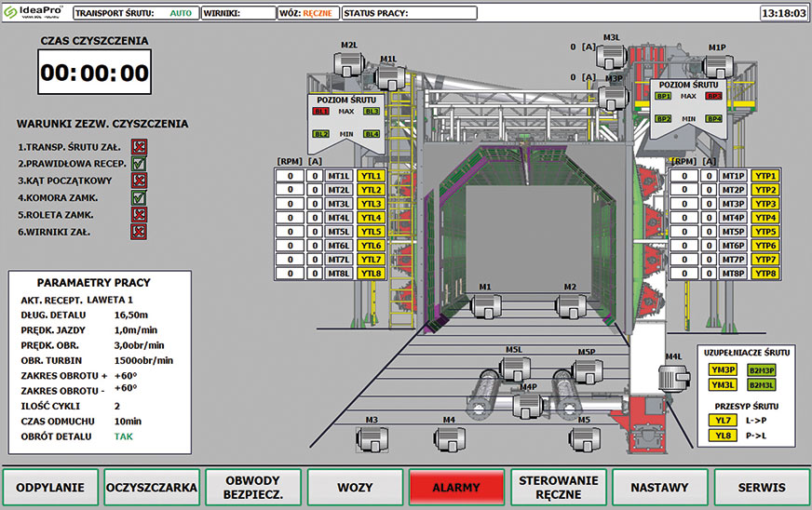Click the M2L motor icon
Screen dimensions: 812x510
coord(350,64)
